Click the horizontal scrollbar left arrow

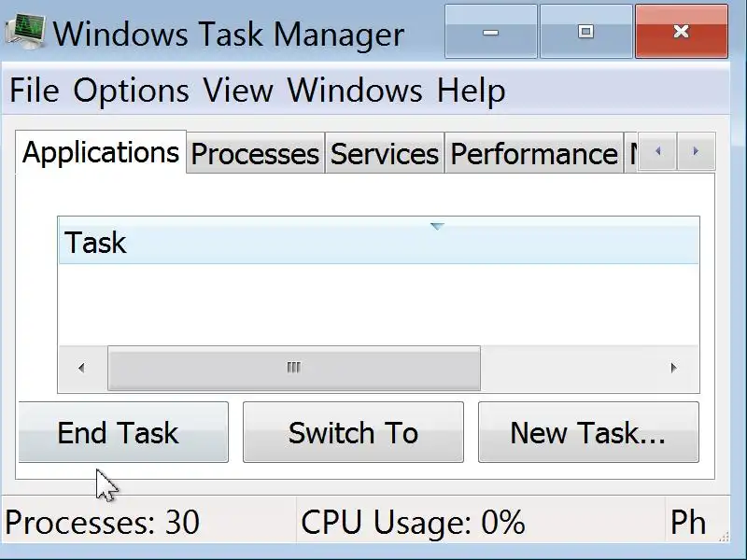click(81, 369)
